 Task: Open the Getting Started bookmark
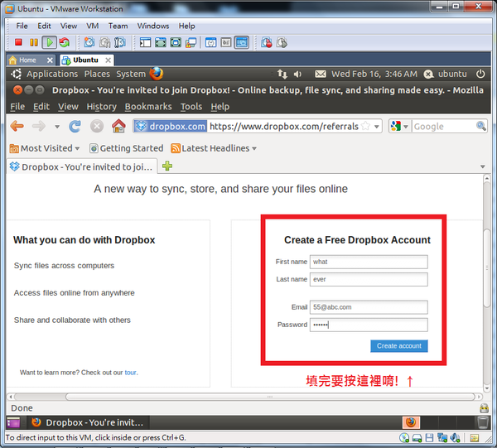pyautogui.click(x=127, y=148)
